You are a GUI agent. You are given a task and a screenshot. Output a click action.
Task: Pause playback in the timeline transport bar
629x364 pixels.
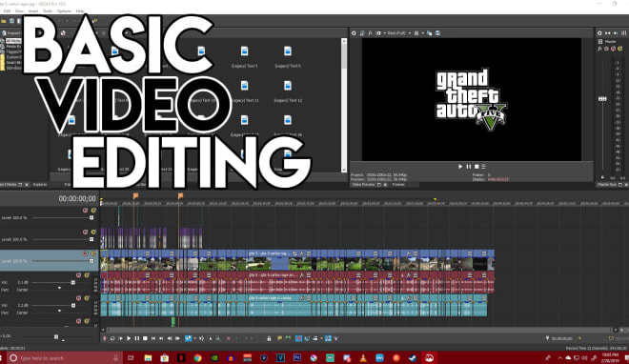137,338
